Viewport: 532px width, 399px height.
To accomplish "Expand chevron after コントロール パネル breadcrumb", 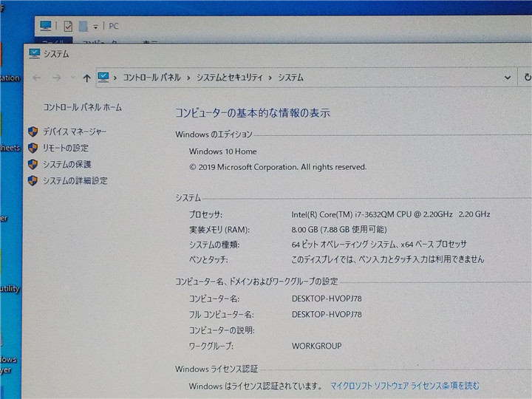I will coord(188,78).
